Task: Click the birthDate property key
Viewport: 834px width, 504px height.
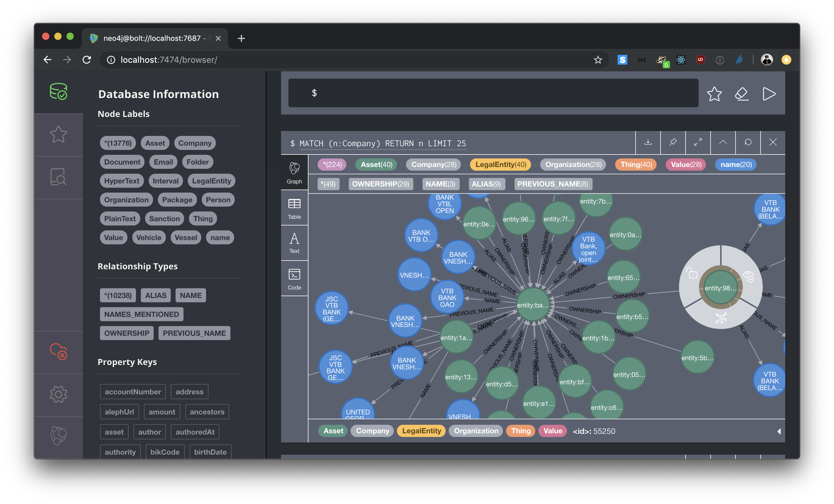Action: tap(210, 452)
